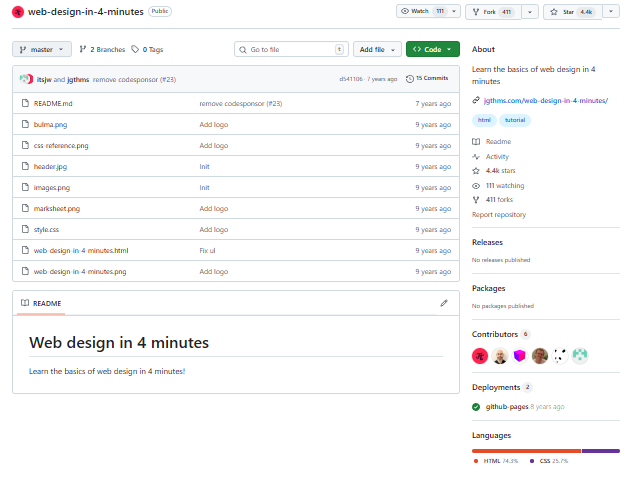Screen dimensions: 635x484
Task: Open commit hash d541106
Action: coord(351,79)
